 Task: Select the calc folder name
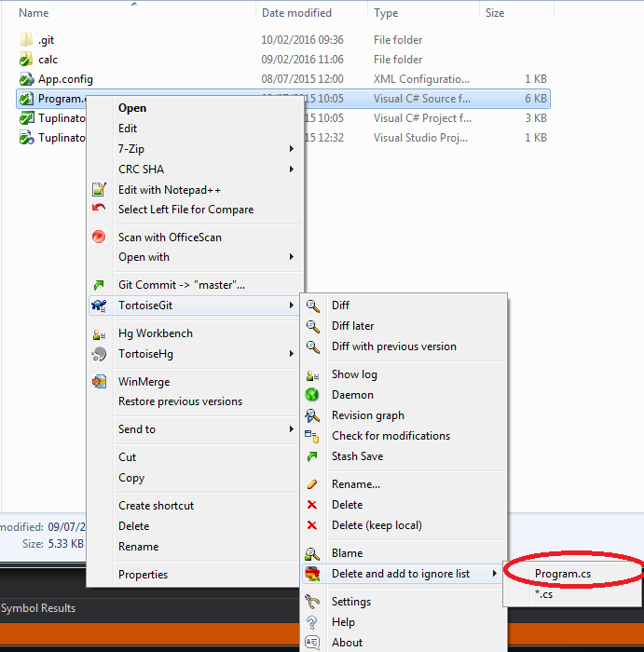point(48,60)
